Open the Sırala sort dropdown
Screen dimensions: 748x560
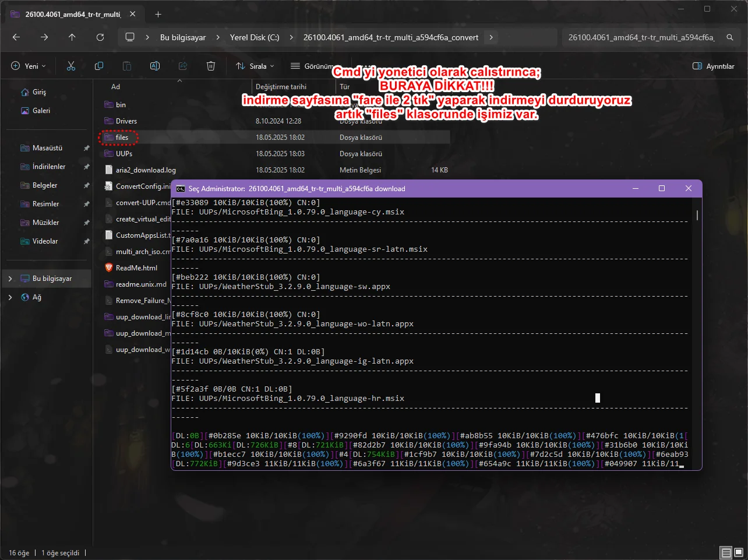255,66
